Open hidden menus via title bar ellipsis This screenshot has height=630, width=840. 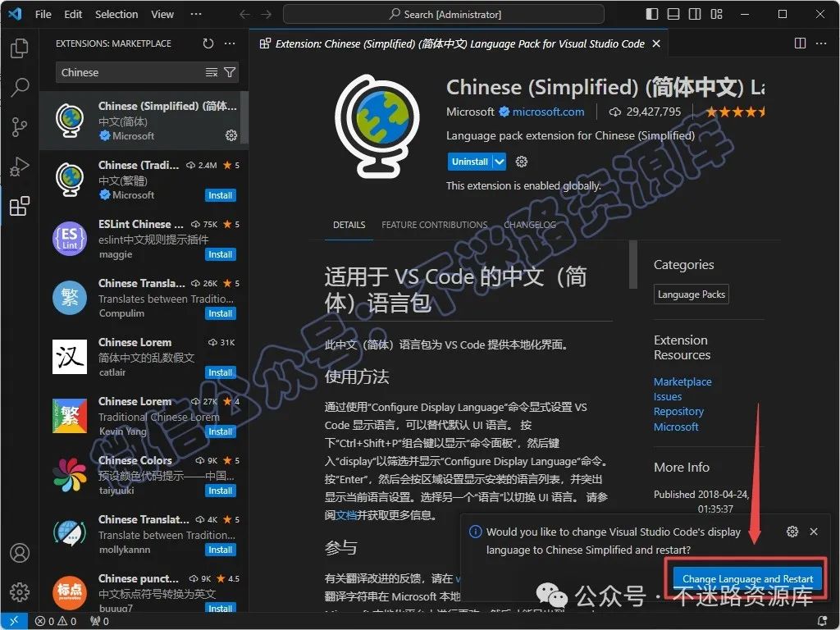(x=196, y=15)
